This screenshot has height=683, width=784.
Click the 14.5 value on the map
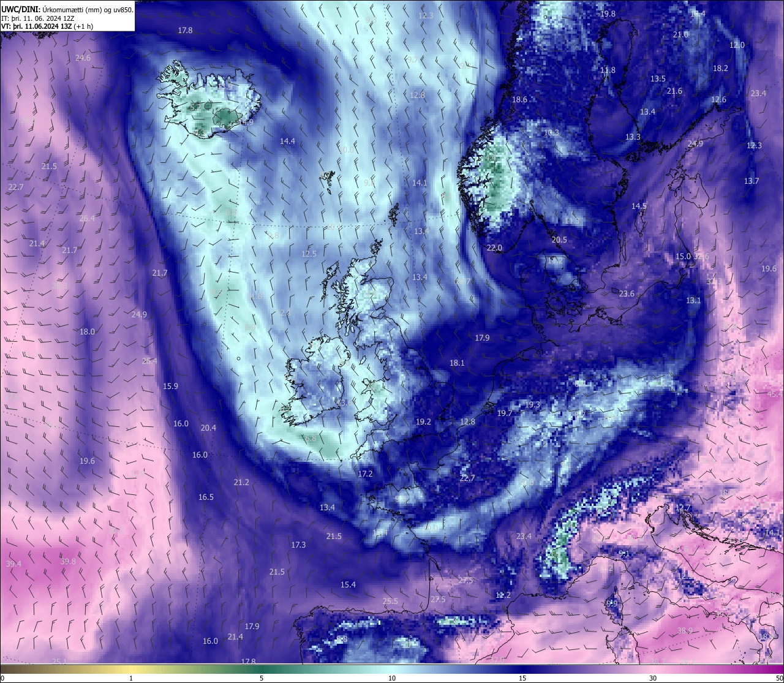(x=639, y=206)
